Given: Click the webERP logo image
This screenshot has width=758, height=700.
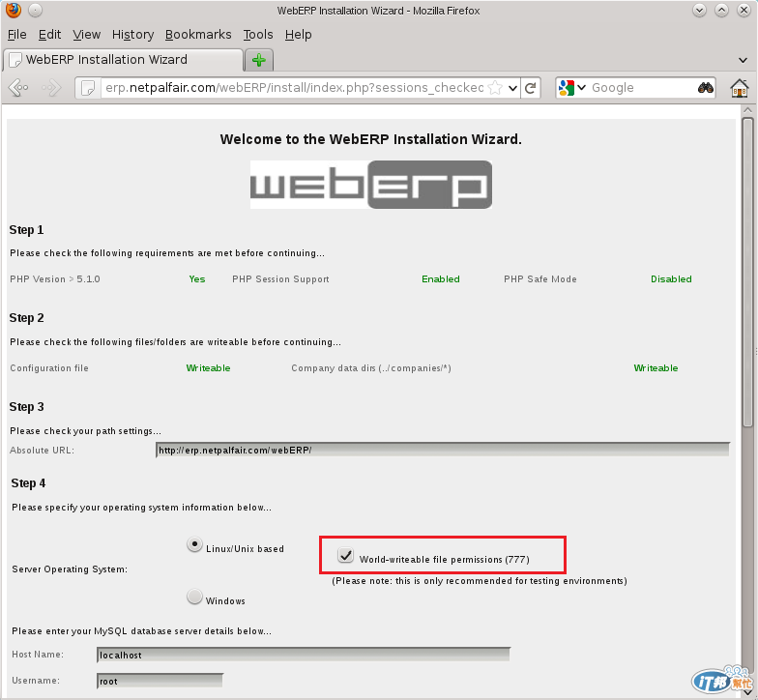Looking at the screenshot, I should pos(371,185).
